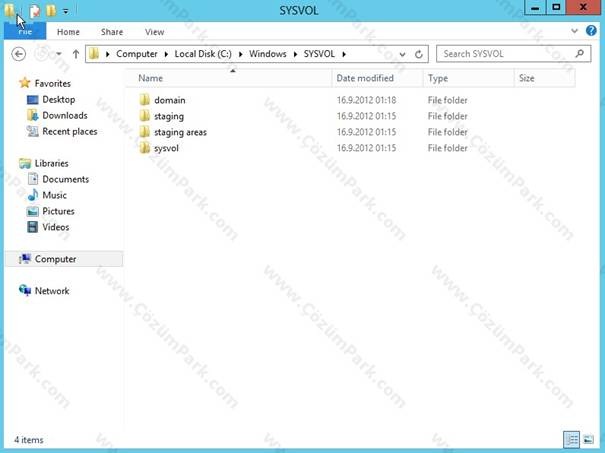605x453 pixels.
Task: Select the "staging areas" folder name
Action: [180, 132]
